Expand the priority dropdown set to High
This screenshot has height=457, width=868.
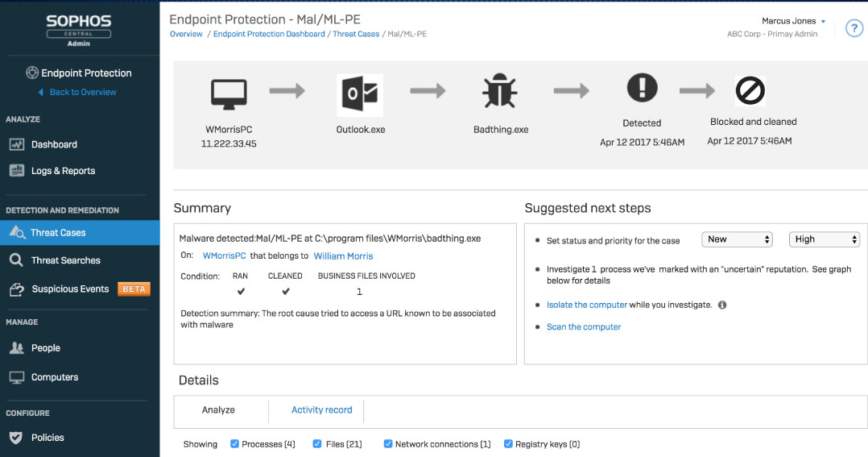(825, 239)
